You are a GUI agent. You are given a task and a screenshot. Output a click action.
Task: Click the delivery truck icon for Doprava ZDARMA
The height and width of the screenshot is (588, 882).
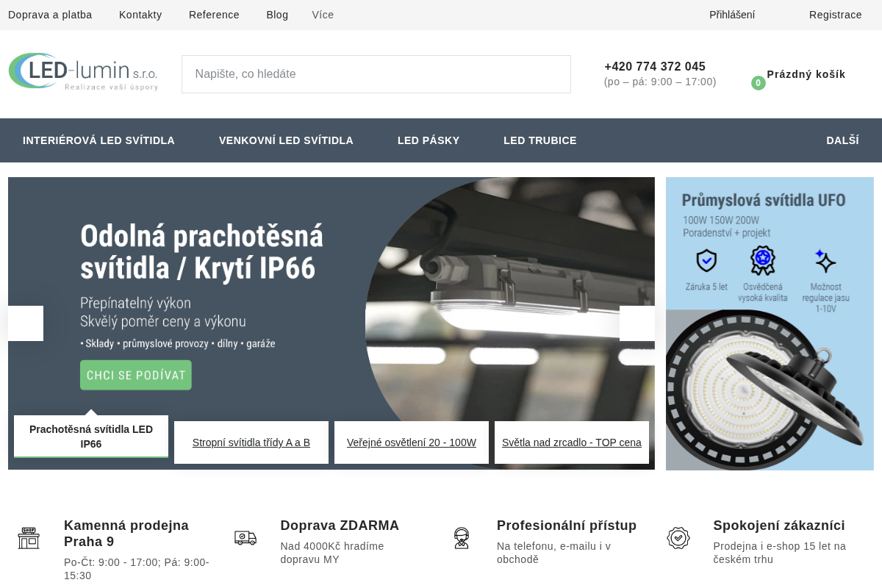coord(245,538)
